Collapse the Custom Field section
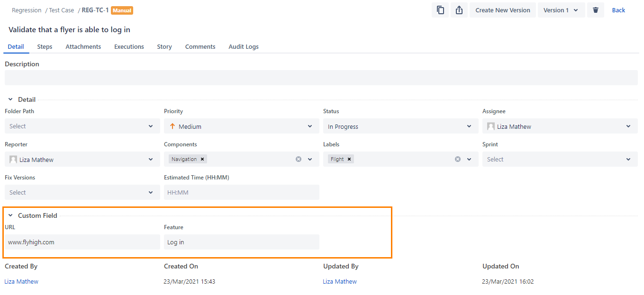 [x=10, y=215]
